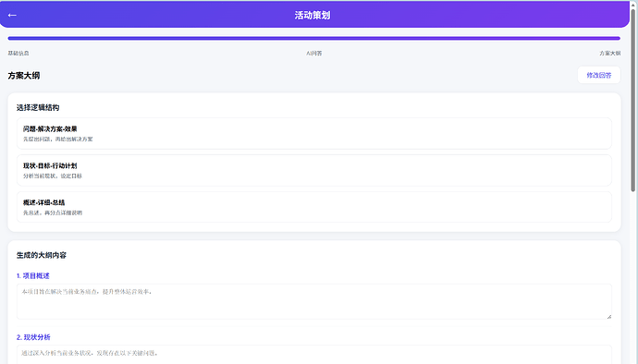Select the 概述-详细-总结 structure option
638x364 pixels.
[x=314, y=207]
